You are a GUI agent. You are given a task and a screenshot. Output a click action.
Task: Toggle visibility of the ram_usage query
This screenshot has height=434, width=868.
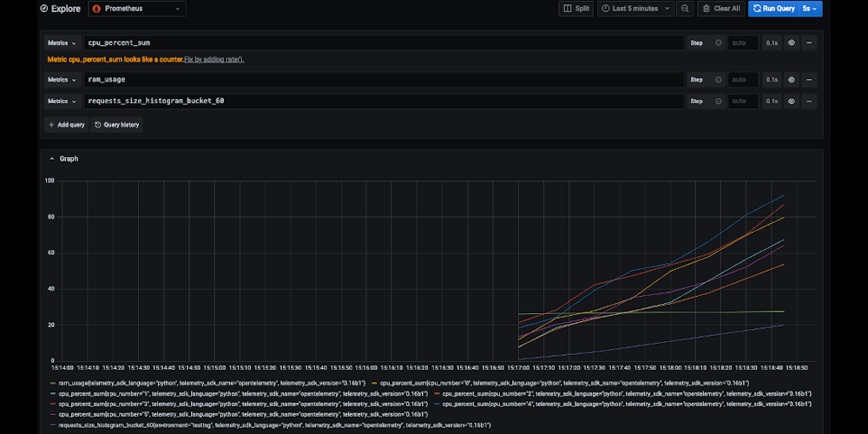click(791, 80)
